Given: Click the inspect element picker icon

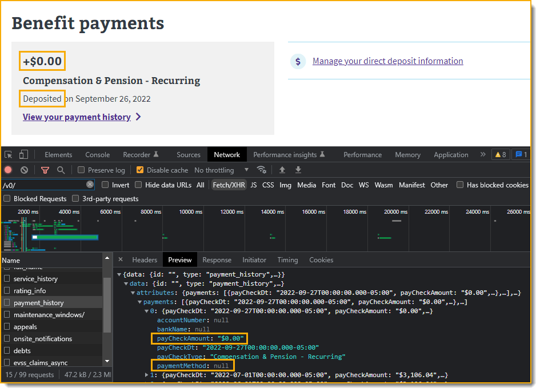Looking at the screenshot, I should pyautogui.click(x=8, y=155).
